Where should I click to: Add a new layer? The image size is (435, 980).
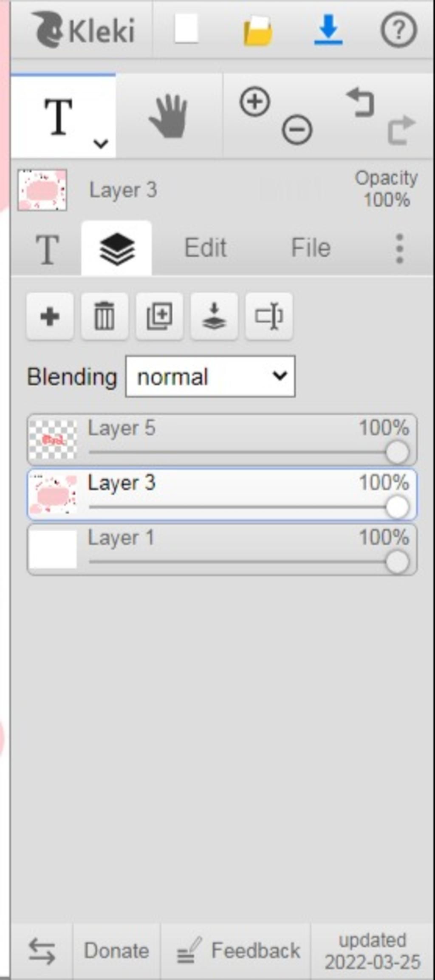coord(50,316)
